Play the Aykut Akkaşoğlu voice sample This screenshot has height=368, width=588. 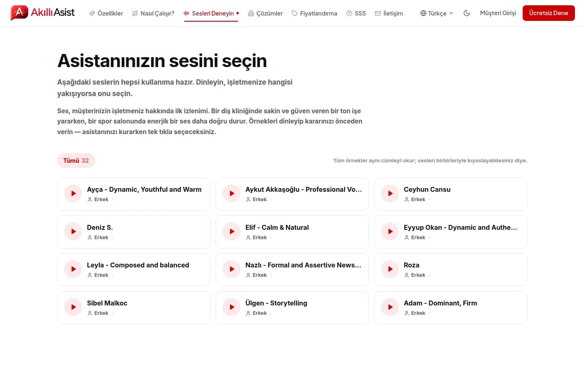pyautogui.click(x=232, y=193)
